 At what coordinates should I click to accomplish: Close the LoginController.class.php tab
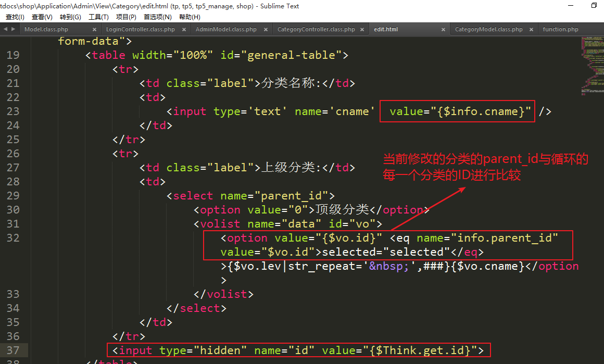[183, 30]
